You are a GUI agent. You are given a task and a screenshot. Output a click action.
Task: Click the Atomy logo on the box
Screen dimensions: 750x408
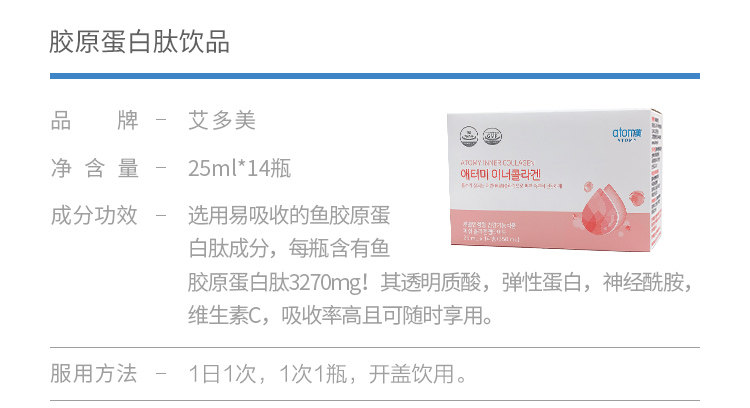tap(627, 133)
